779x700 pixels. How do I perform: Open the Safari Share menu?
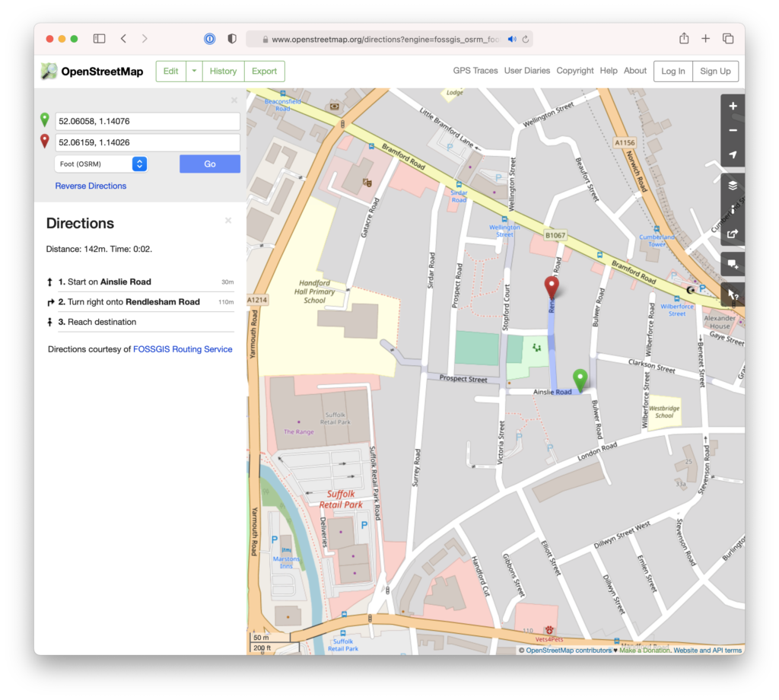point(684,38)
